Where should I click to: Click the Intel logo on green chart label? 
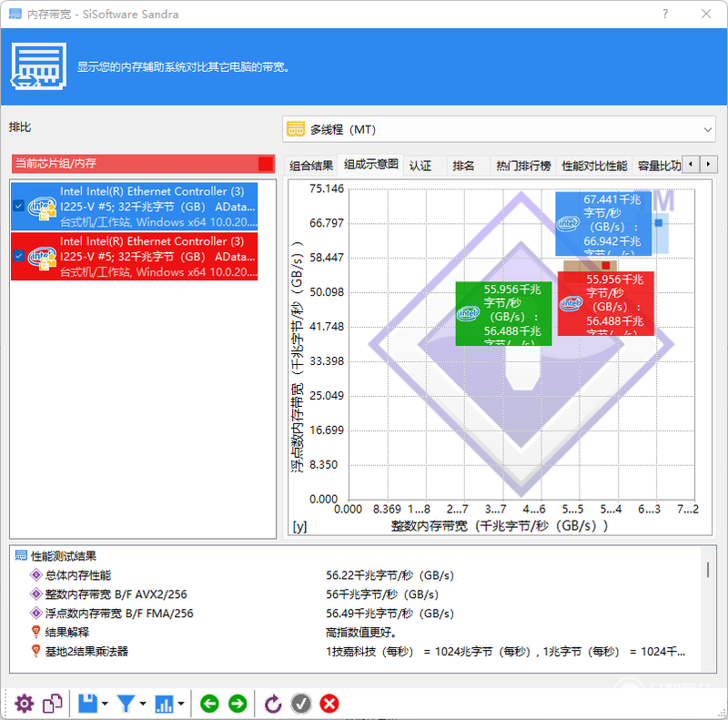coord(468,313)
